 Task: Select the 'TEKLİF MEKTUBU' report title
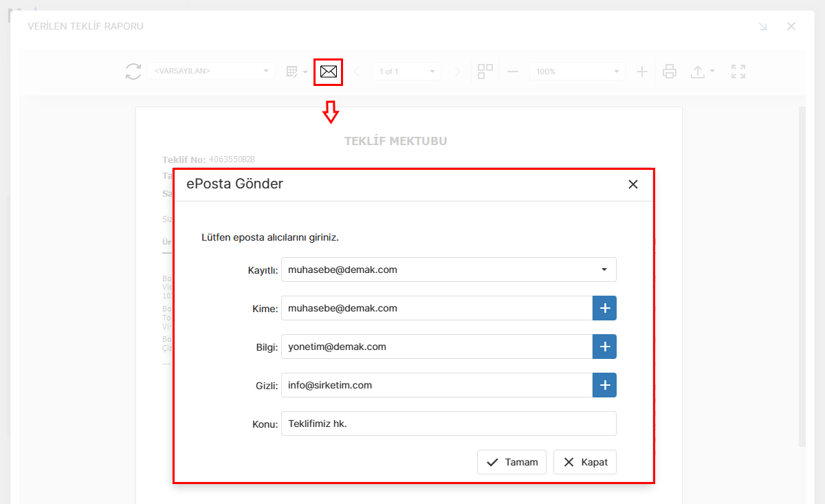(395, 141)
